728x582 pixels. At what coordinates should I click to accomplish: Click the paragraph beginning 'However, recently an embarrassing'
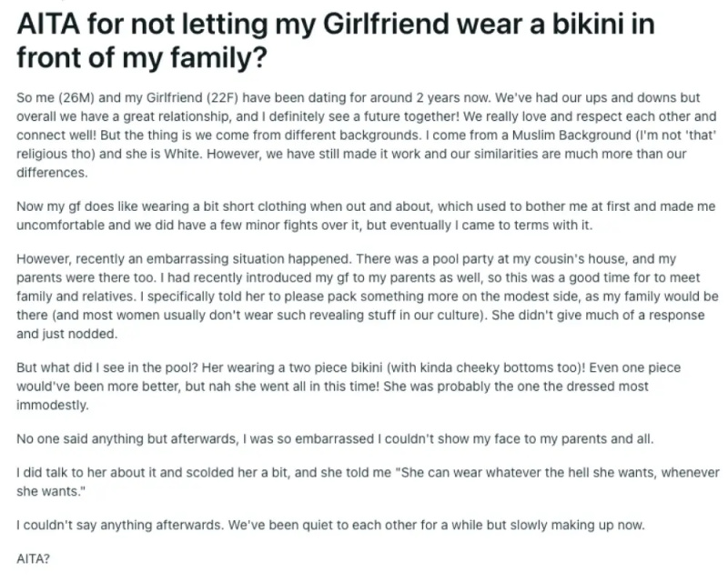coord(368,296)
